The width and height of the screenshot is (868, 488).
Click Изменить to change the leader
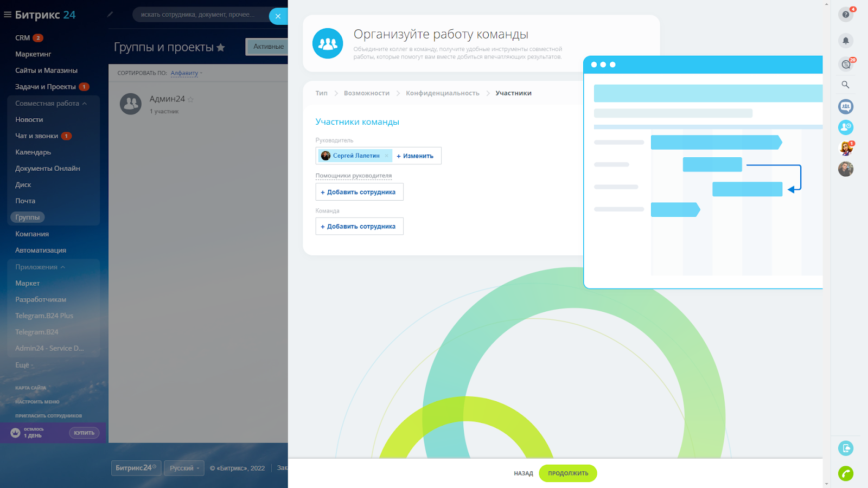pyautogui.click(x=415, y=156)
